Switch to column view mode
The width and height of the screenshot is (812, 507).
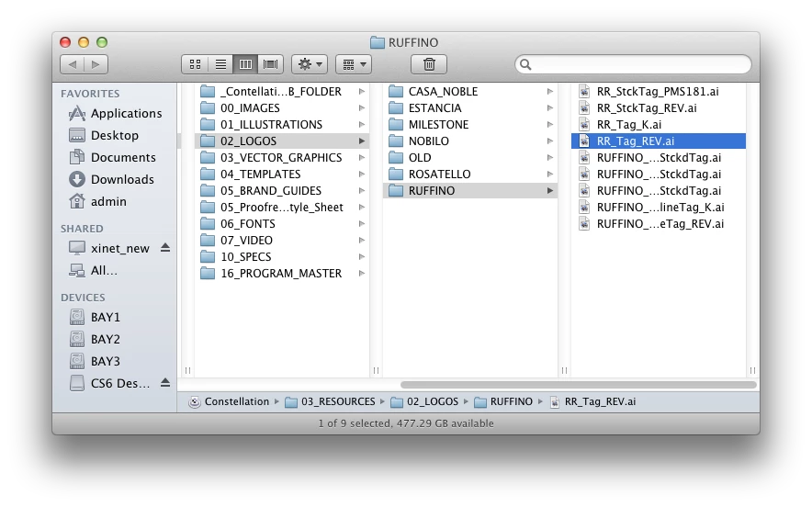pos(245,64)
